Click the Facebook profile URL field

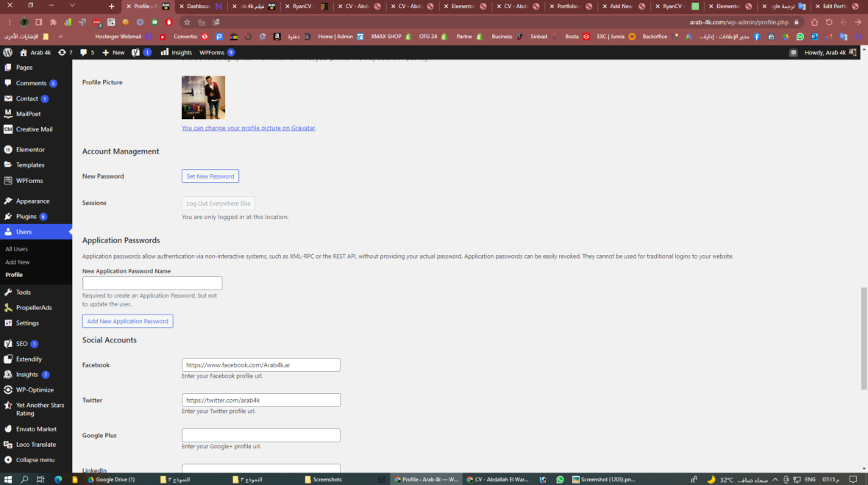(x=260, y=364)
